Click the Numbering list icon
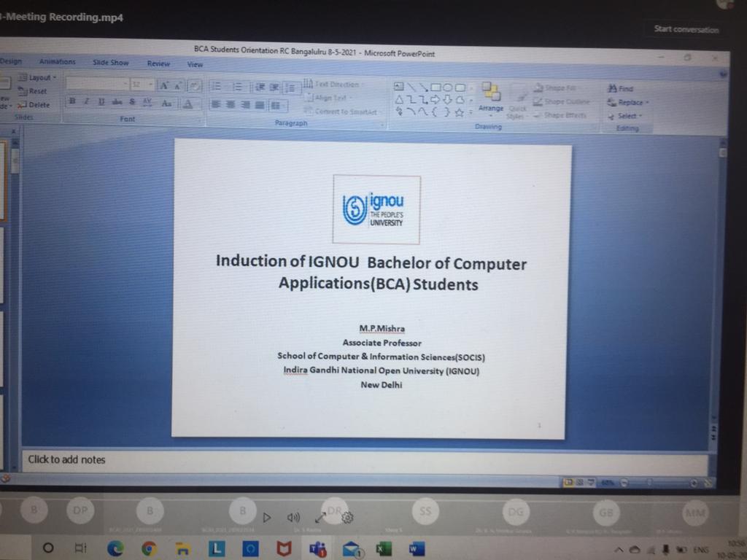 [237, 87]
